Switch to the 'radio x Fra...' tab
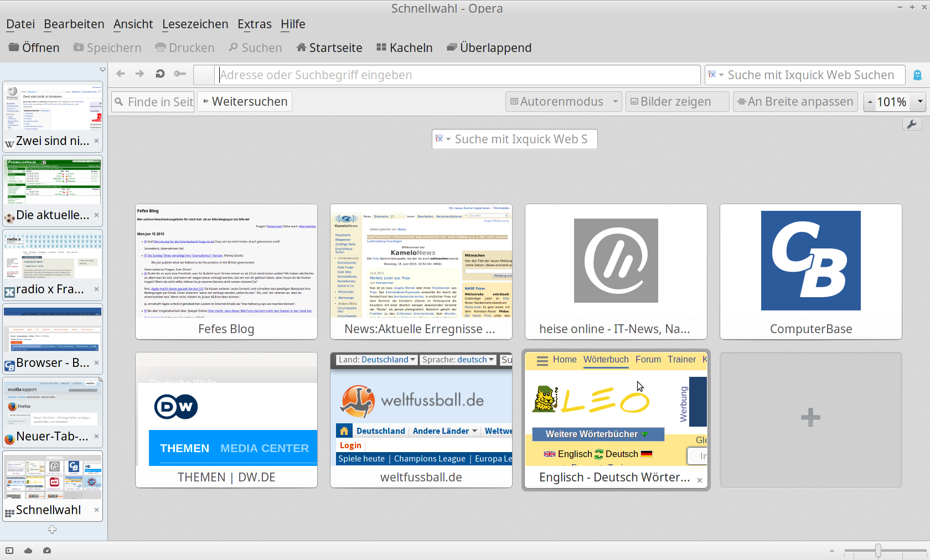The height and width of the screenshot is (560, 930). (x=52, y=264)
